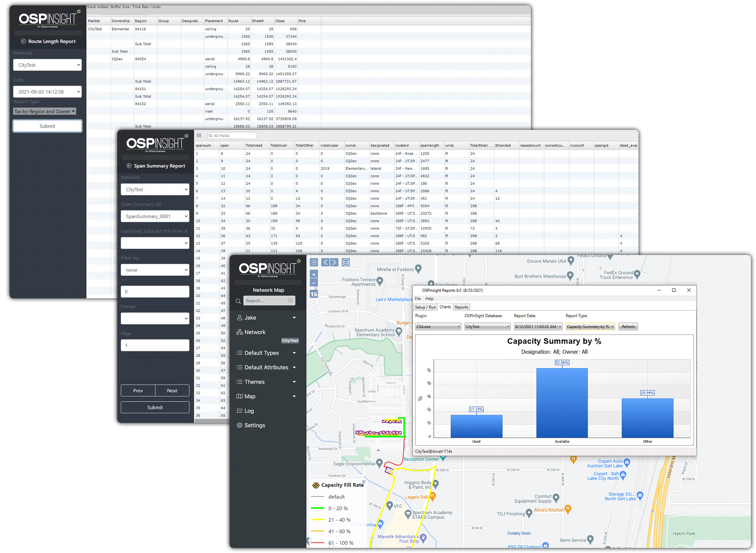Viewport: 756px width, 553px height.
Task: Click the All Fields search box in Span Summary
Action: 232,135
